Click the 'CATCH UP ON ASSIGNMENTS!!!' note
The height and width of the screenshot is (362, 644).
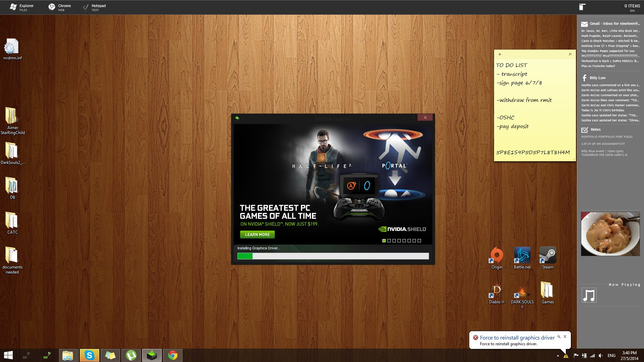click(x=603, y=144)
